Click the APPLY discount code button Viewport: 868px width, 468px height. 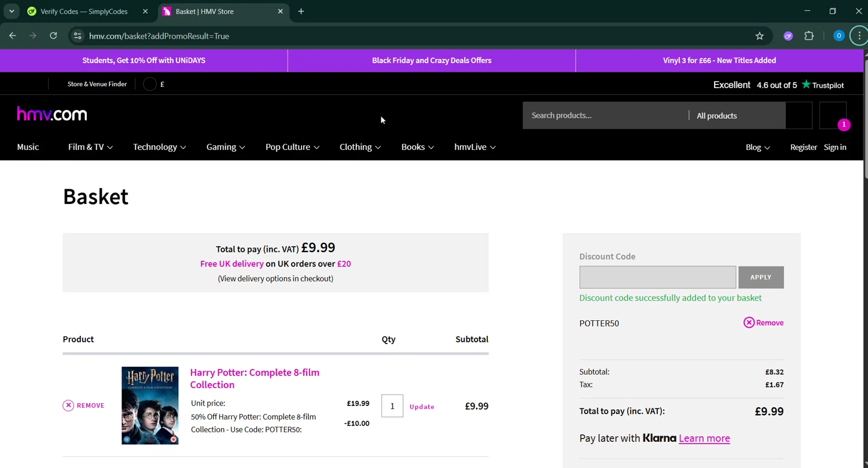761,277
